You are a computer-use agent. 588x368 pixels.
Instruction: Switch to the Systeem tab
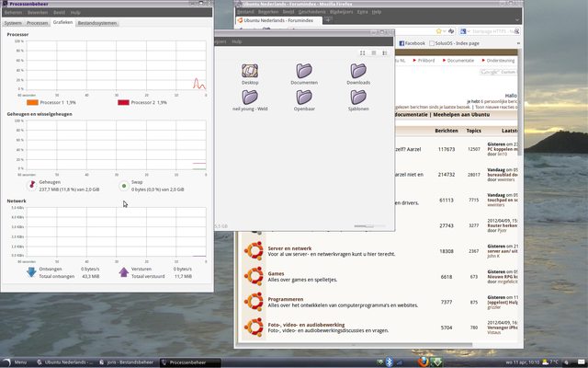pos(13,23)
